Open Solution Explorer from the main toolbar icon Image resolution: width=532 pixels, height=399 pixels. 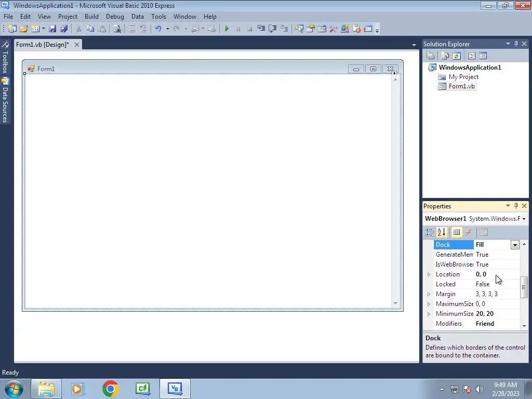299,29
